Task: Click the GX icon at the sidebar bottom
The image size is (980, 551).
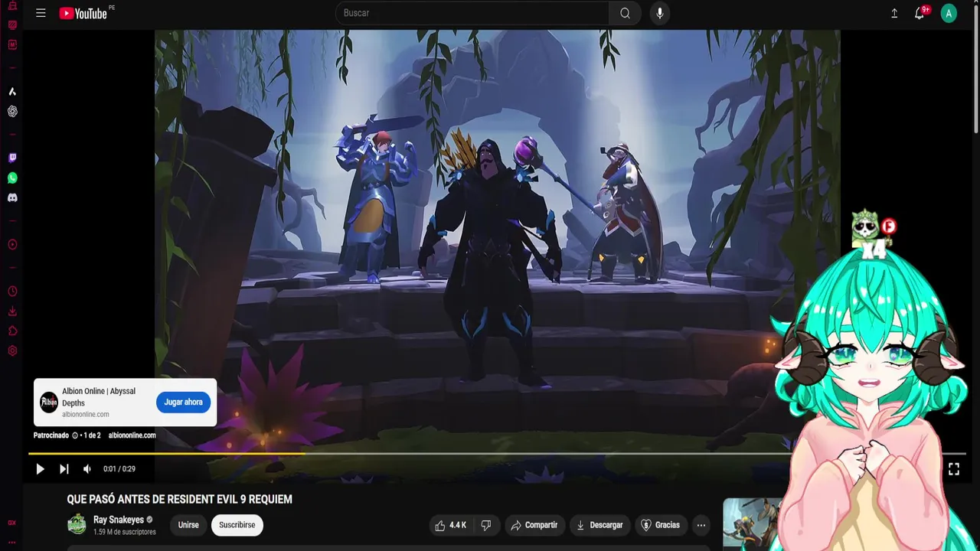Action: point(12,523)
